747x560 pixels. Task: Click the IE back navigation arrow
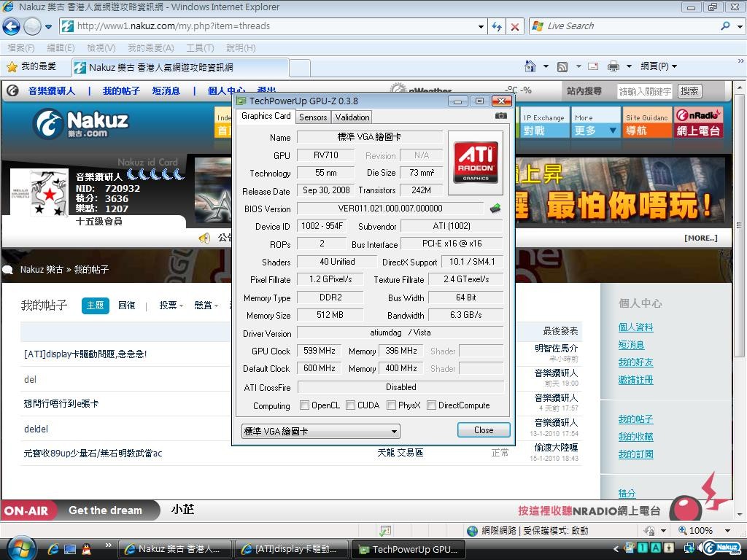pos(11,27)
